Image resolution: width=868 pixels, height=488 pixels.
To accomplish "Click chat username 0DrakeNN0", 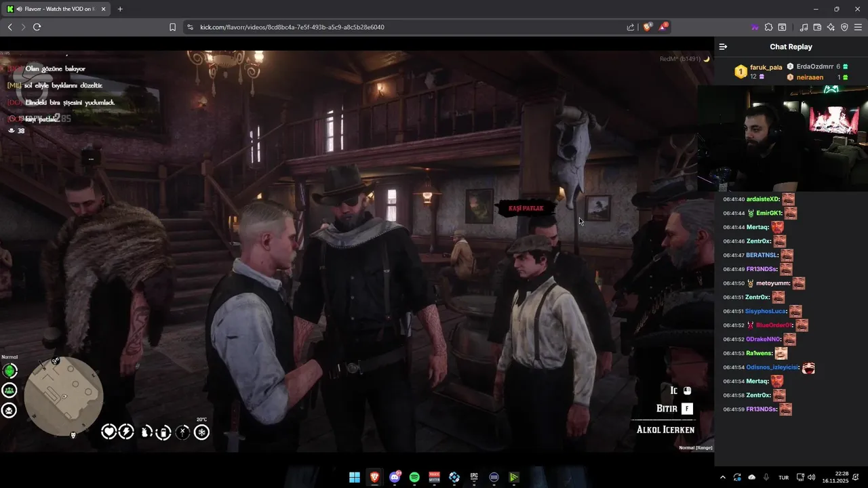I will [x=763, y=339].
